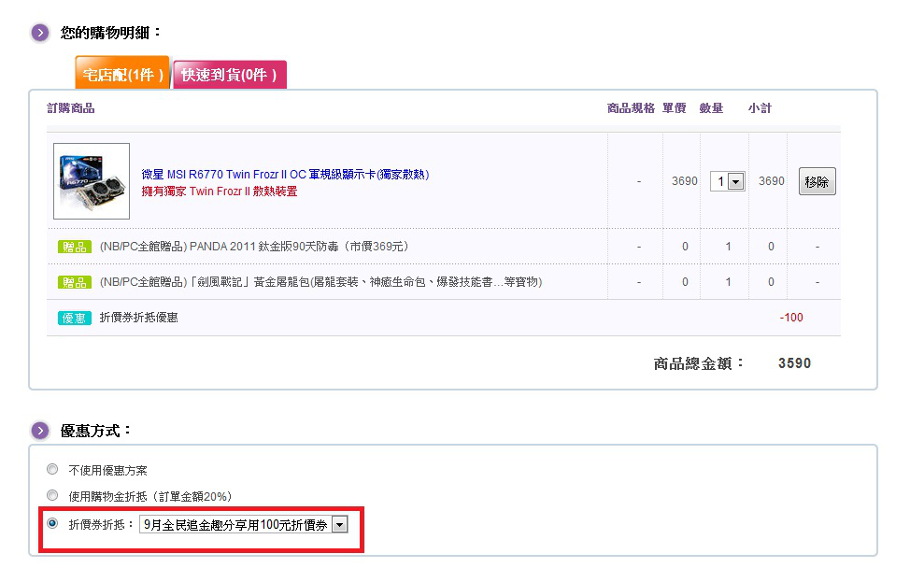Open the MSI R6770 graphics card thumbnail
This screenshot has width=924, height=582.
pyautogui.click(x=92, y=181)
